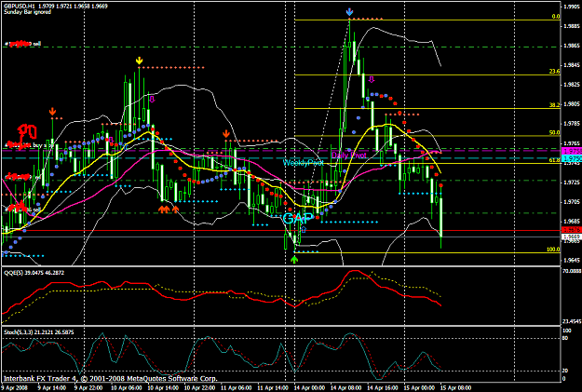Click the 1.9905 price on the axis
Viewport: 582px width, 392px height.
click(x=573, y=7)
